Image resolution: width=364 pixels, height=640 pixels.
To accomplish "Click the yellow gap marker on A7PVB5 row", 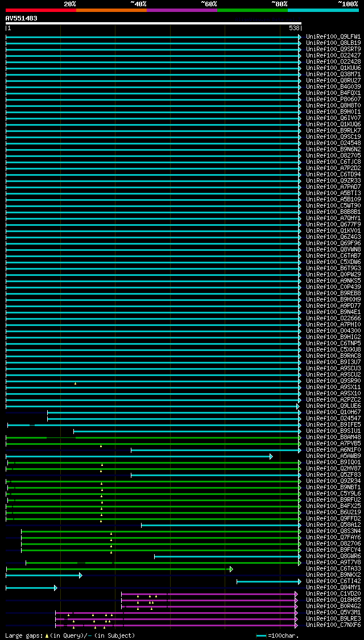I will click(101, 445).
